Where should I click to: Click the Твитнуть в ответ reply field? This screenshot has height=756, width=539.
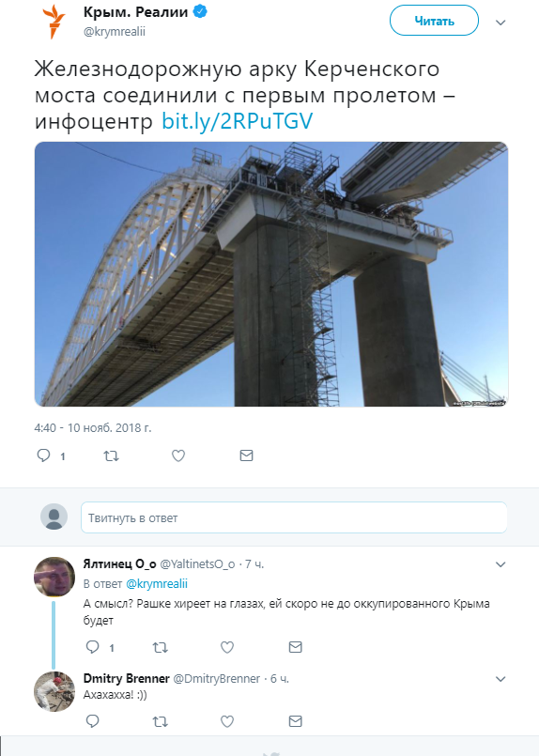point(294,517)
